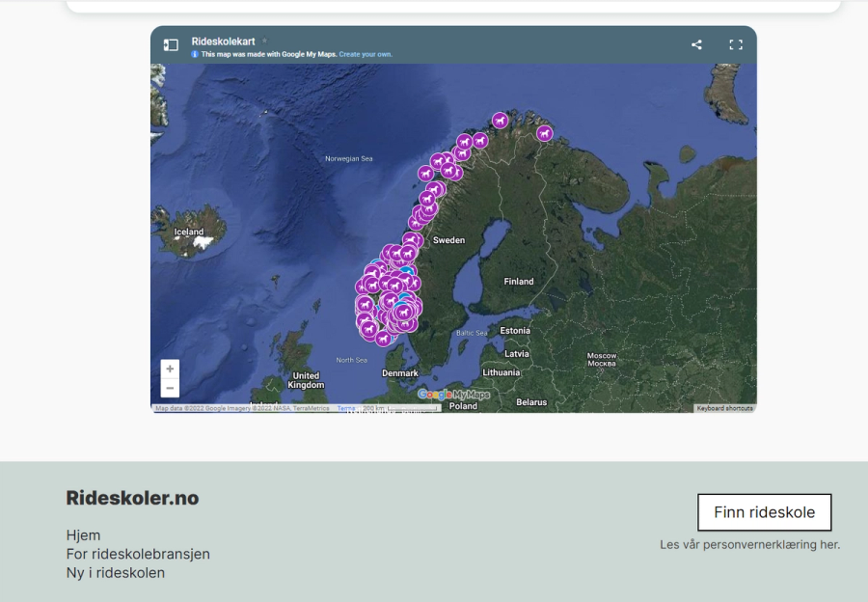Click the Moscow label on the map
The height and width of the screenshot is (602, 868).
pos(602,360)
